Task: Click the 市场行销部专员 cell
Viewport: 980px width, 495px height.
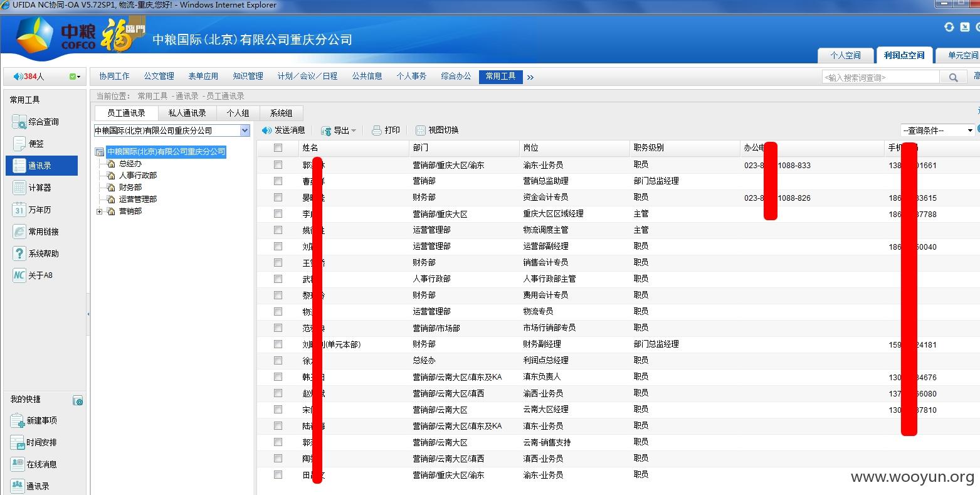Action: click(x=549, y=328)
